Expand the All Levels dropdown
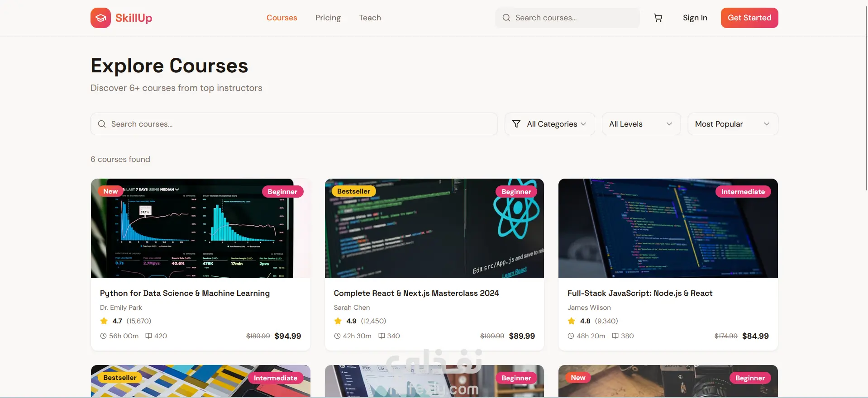868x398 pixels. click(641, 124)
